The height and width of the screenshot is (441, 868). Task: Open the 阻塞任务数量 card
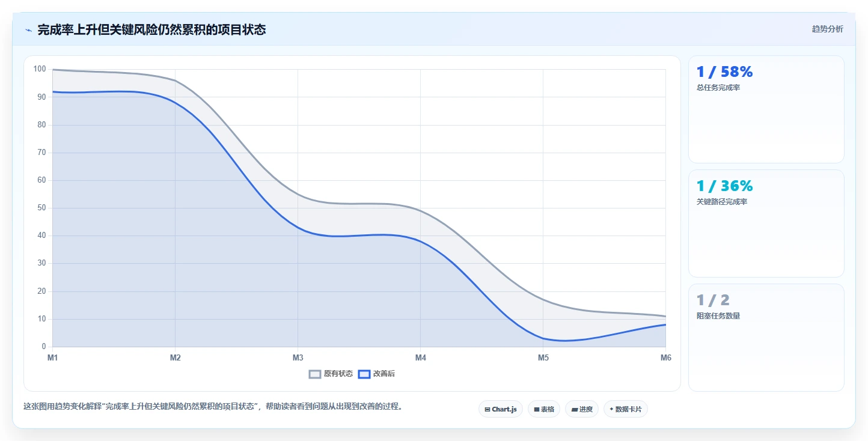(766, 338)
